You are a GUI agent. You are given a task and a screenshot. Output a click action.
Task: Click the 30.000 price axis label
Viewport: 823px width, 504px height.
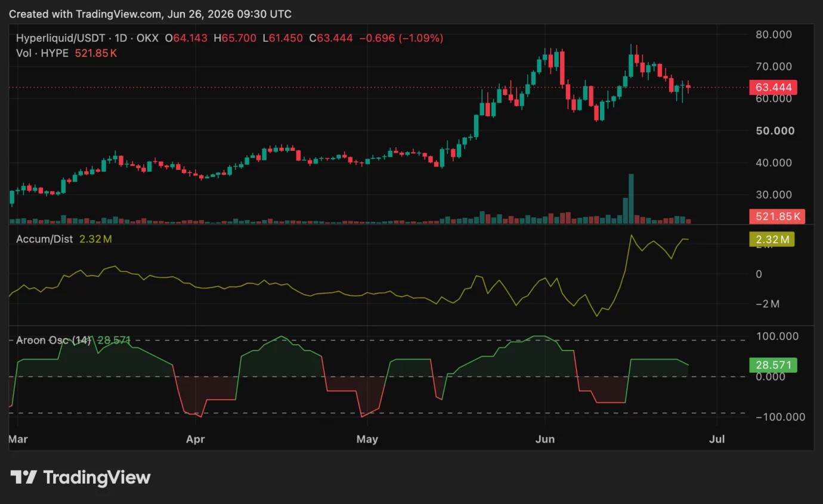click(x=774, y=194)
